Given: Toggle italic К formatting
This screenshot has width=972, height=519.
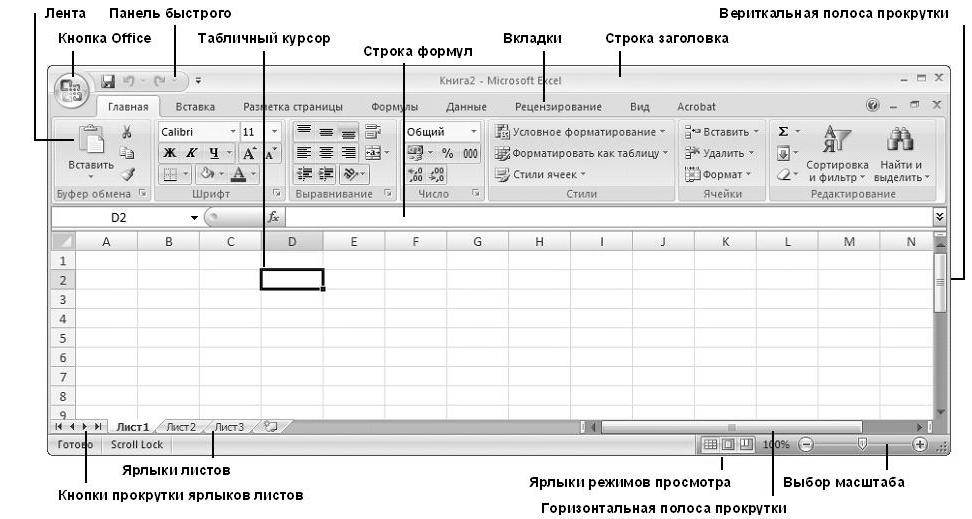Looking at the screenshot, I should point(192,153).
